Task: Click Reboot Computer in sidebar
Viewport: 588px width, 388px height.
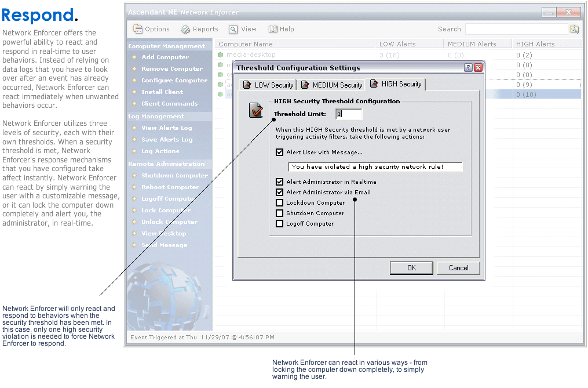Action: click(x=170, y=187)
